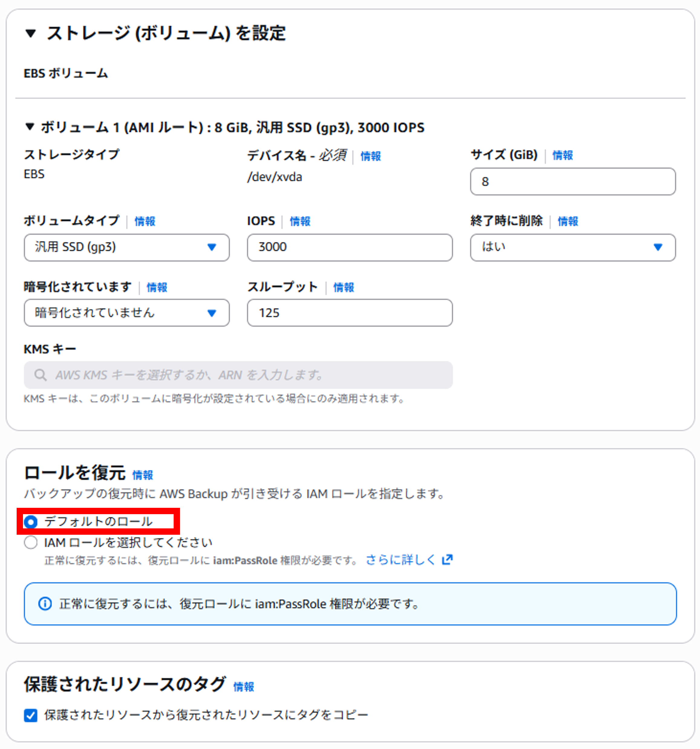Open the 情報 link next to 終了時に削除
Image resolution: width=700 pixels, height=749 pixels.
568,221
